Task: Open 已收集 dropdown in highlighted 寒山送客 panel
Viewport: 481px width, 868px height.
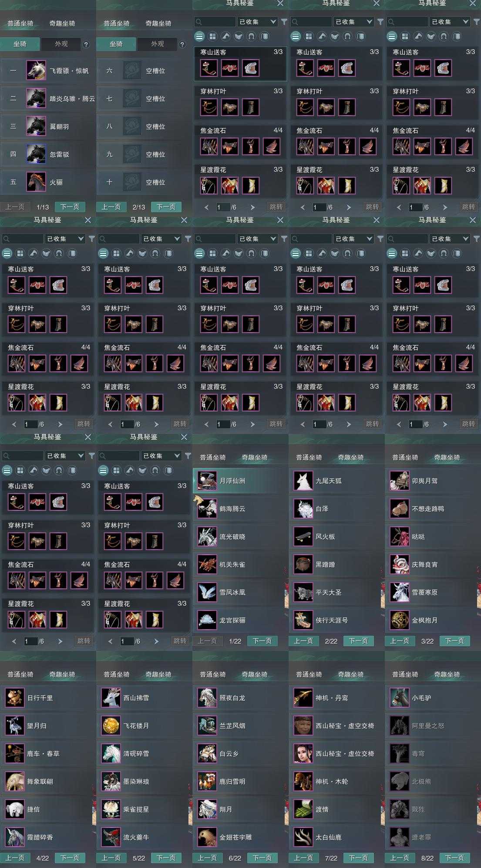Action: click(257, 22)
